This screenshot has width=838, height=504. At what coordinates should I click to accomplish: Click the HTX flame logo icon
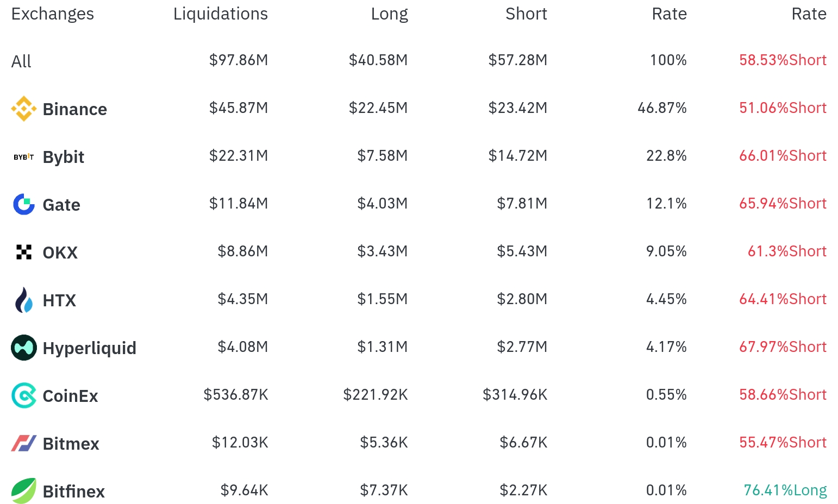[23, 300]
